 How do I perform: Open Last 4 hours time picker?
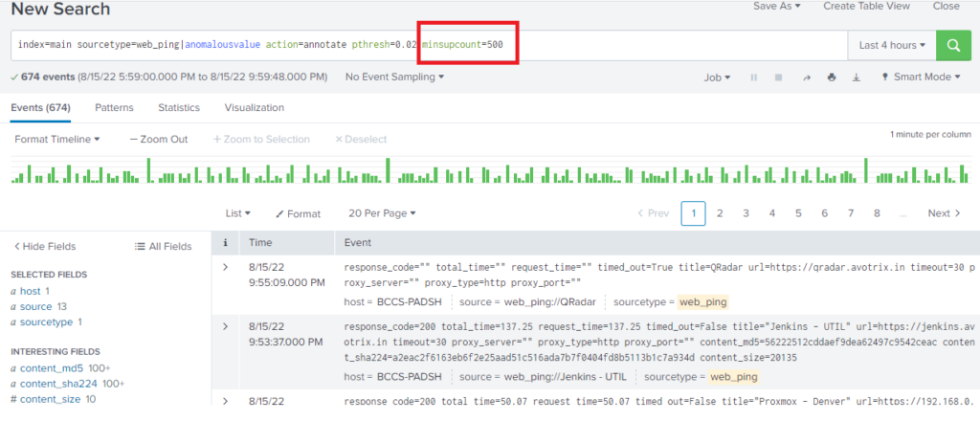click(892, 46)
